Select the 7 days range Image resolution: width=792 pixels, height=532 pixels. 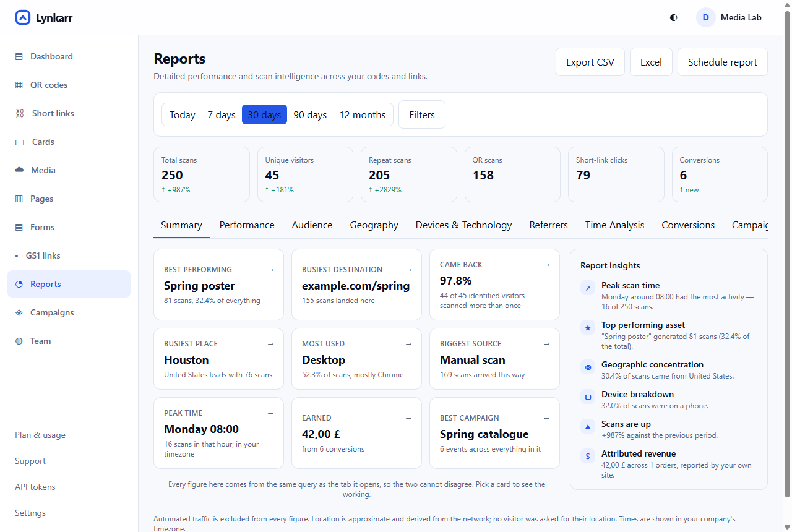tap(222, 114)
